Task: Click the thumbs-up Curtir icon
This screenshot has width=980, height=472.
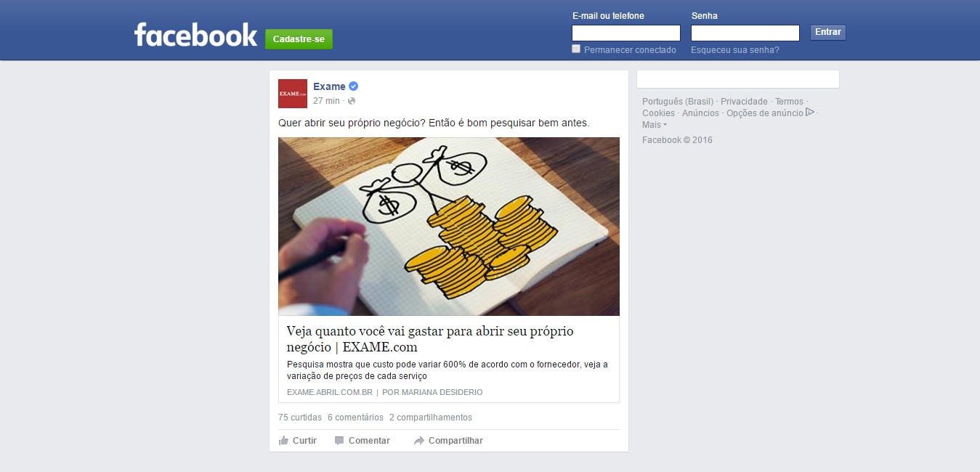Action: (284, 441)
